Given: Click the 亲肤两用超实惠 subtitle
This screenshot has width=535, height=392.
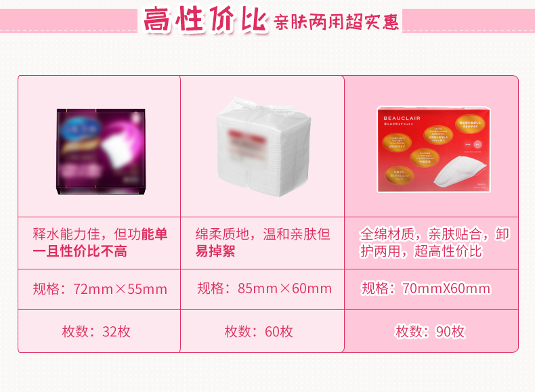Looking at the screenshot, I should [336, 22].
